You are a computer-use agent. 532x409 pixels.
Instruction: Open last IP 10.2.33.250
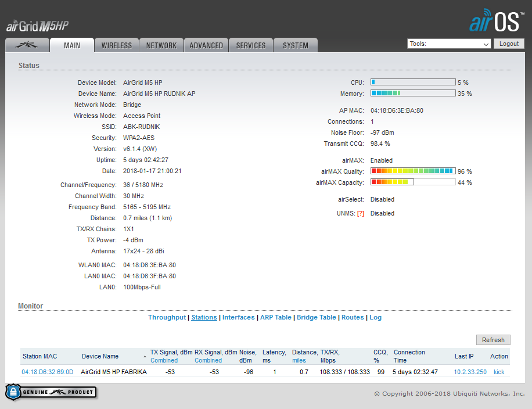pyautogui.click(x=470, y=372)
